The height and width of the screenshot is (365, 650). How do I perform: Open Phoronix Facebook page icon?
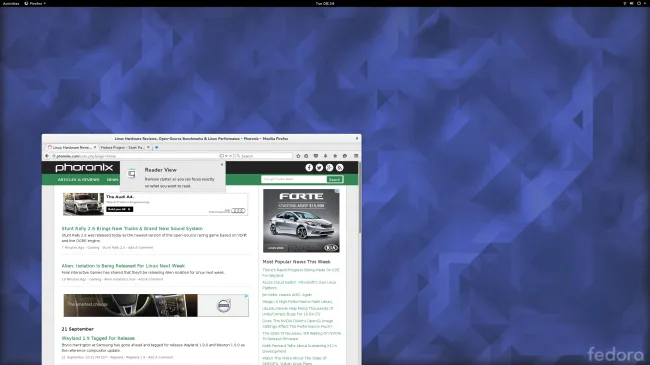click(309, 168)
